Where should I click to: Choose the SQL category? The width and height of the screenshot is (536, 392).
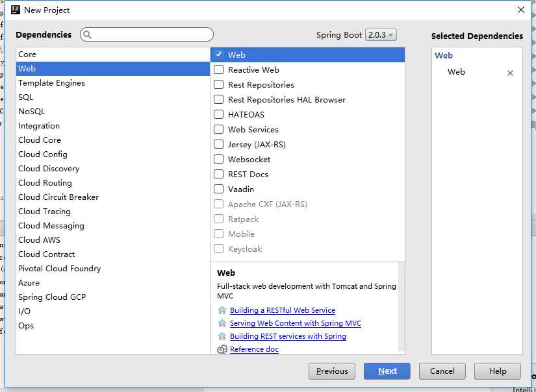tap(113, 97)
